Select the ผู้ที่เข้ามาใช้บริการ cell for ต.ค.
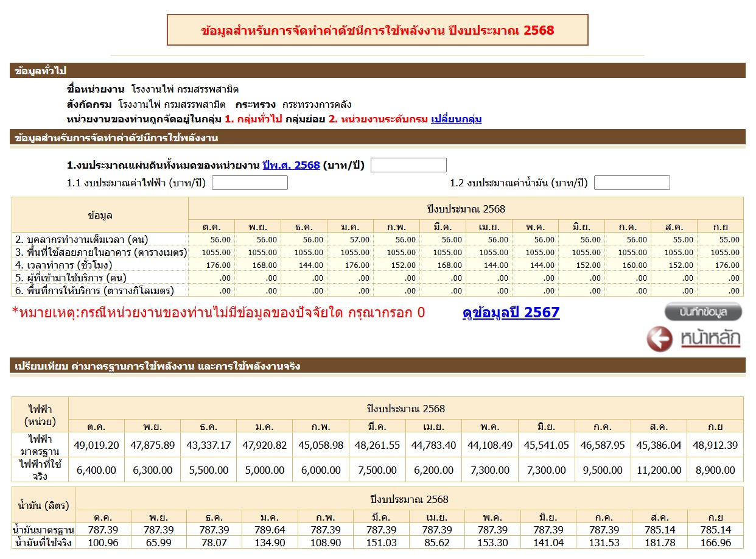This screenshot has width=756, height=559. tap(212, 278)
